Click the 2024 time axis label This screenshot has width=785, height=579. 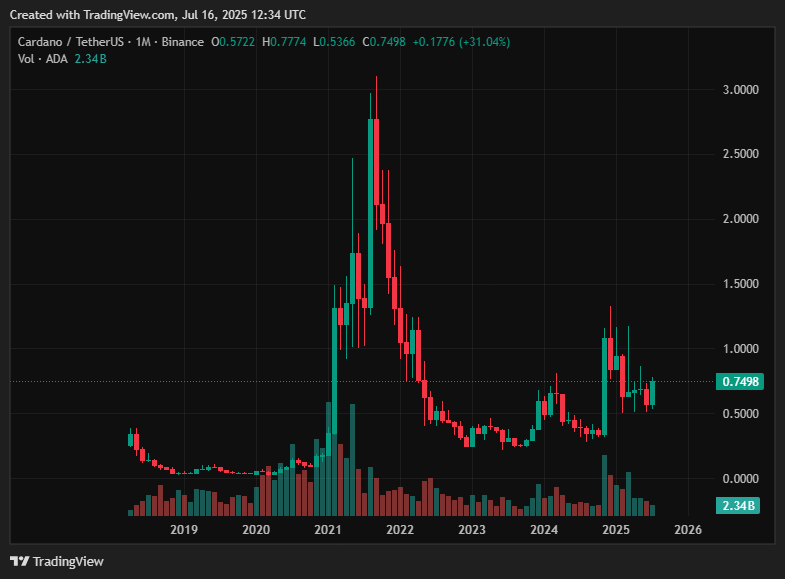click(x=544, y=529)
